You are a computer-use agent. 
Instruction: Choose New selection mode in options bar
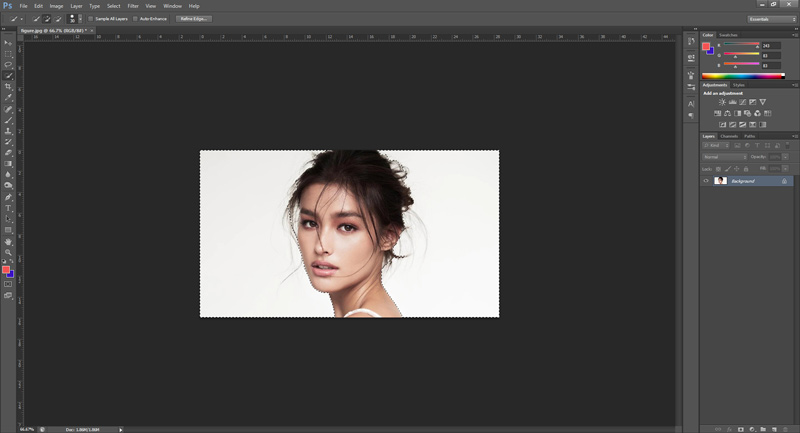36,19
